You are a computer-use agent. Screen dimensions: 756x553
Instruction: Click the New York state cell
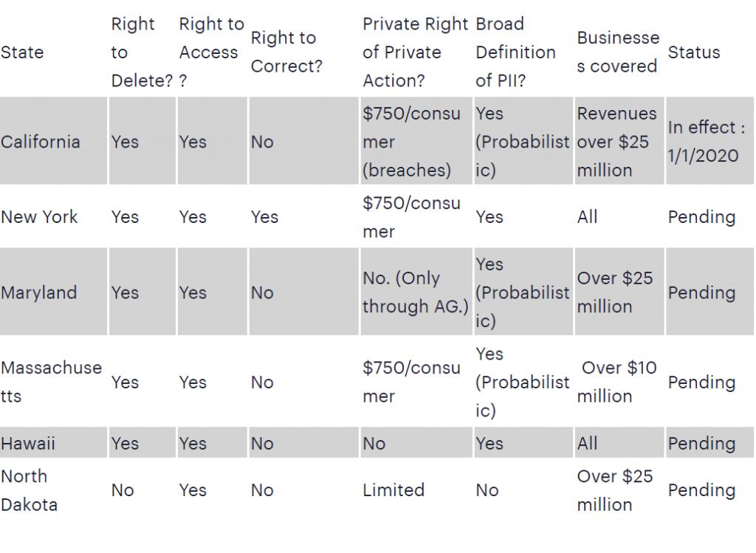[39, 217]
